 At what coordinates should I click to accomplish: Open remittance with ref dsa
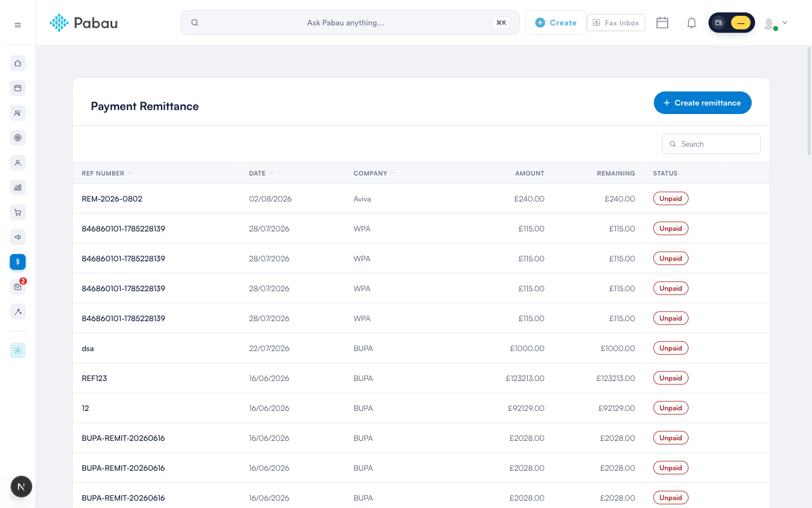[x=87, y=348]
